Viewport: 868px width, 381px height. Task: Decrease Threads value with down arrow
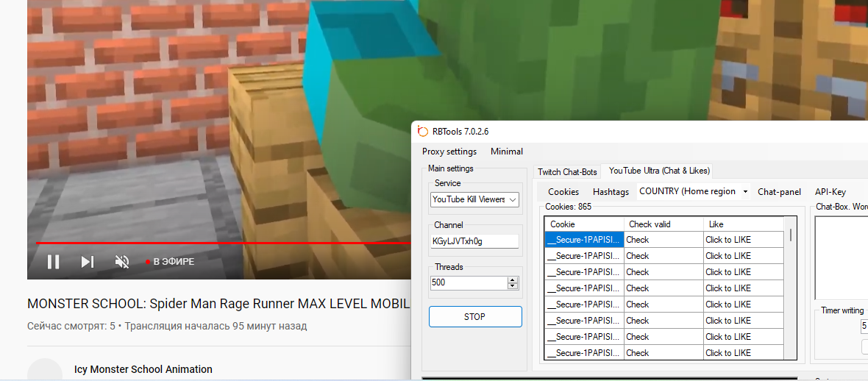[513, 286]
